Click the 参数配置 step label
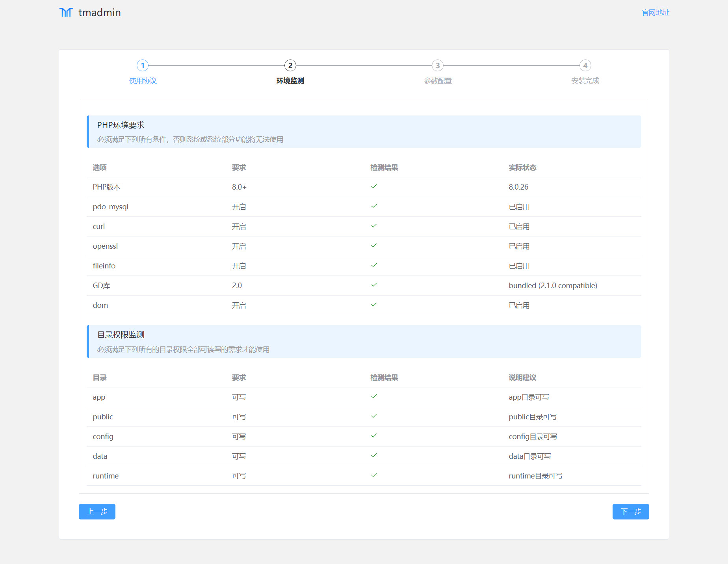This screenshot has width=728, height=564. click(x=437, y=81)
